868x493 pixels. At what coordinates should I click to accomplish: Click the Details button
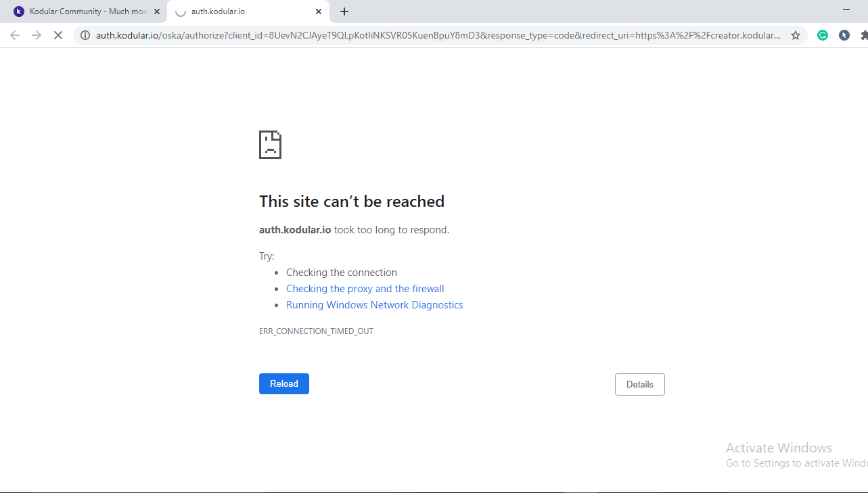coord(640,384)
